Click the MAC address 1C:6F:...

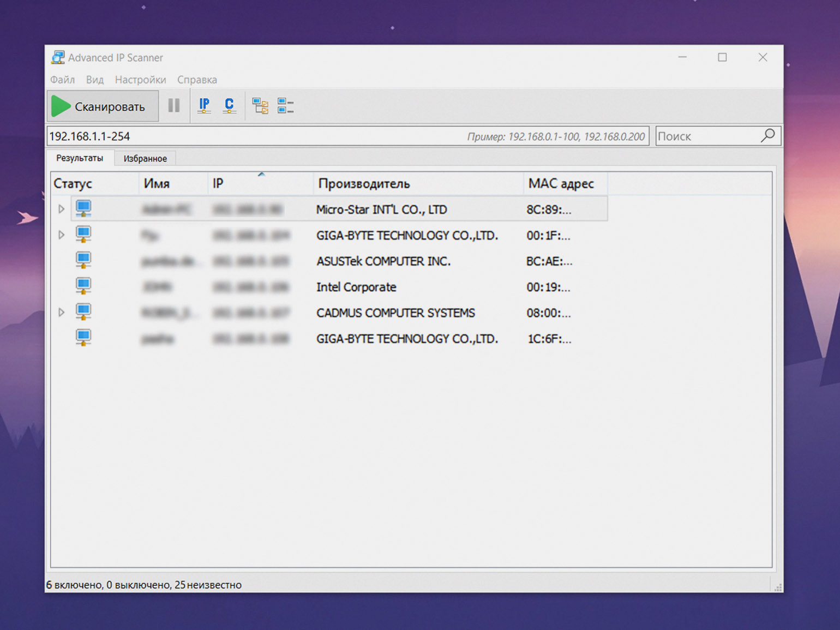(549, 339)
